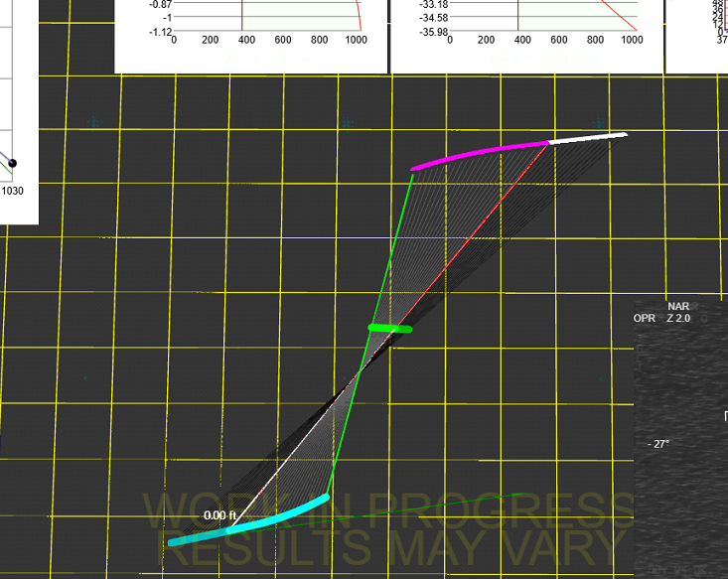Click the Z 2.0 zoom indicator
This screenshot has width=728, height=579.
[x=680, y=319]
